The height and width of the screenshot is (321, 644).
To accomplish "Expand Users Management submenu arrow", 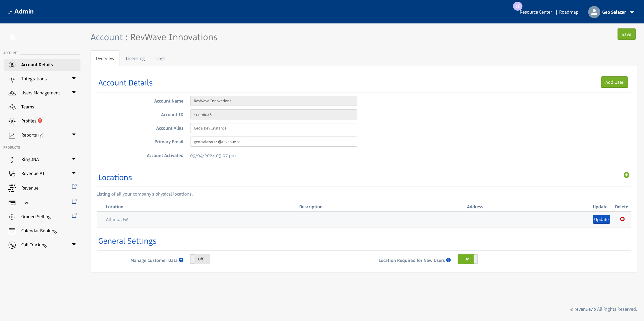I will click(74, 93).
